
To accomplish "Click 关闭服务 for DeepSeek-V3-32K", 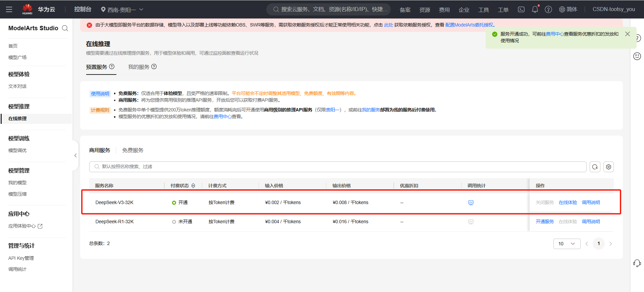I will tap(545, 202).
